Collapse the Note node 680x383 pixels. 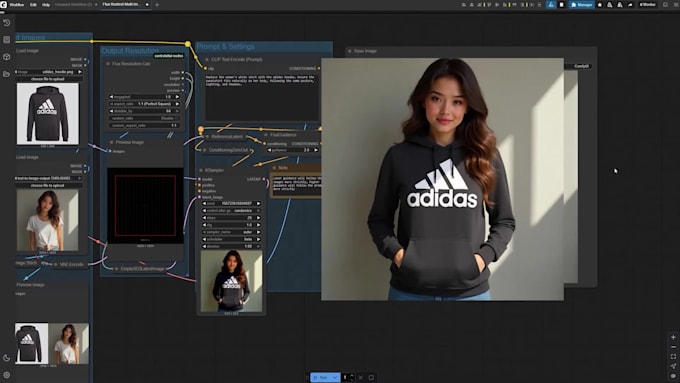click(275, 168)
